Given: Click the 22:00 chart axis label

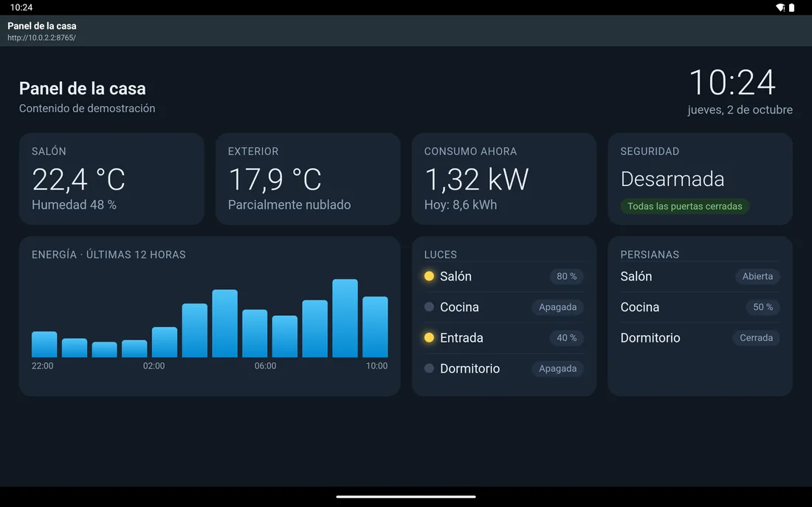Looking at the screenshot, I should click(x=43, y=365).
